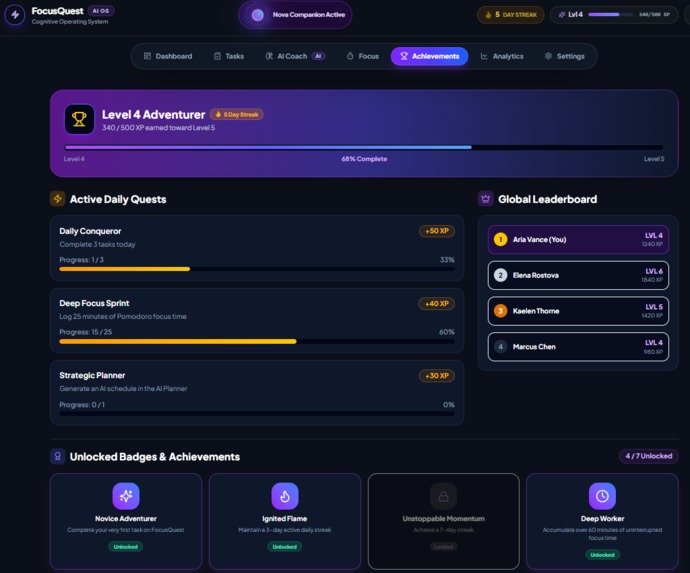Click the 5 Day Streak tag in level banner
690x573 pixels.
point(237,114)
